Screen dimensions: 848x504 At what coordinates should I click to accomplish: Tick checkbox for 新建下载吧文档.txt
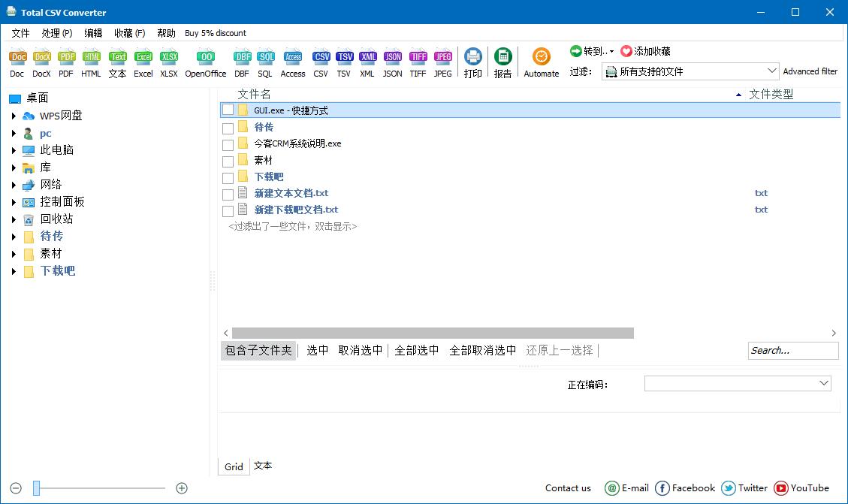[x=228, y=211]
